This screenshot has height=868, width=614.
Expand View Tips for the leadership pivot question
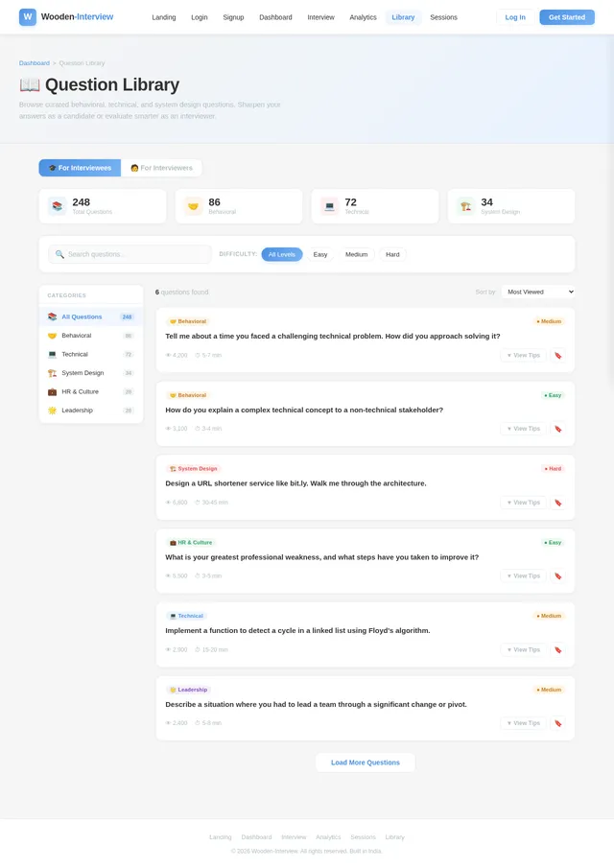click(523, 723)
